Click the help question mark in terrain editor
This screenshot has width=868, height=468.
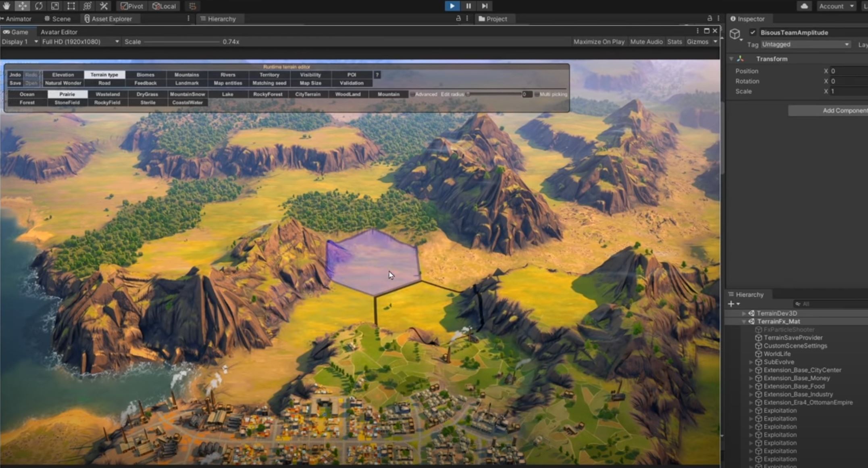[x=377, y=75]
